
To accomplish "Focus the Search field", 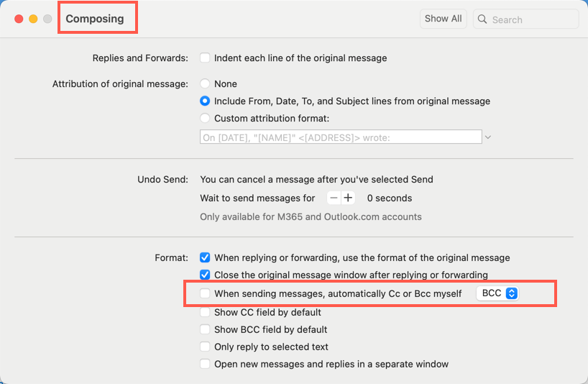I will click(525, 19).
